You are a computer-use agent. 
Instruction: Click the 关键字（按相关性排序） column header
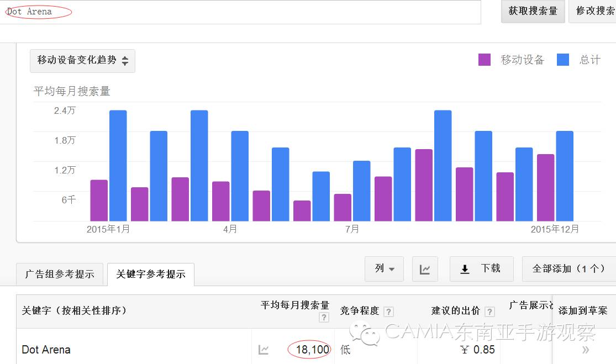pos(75,310)
